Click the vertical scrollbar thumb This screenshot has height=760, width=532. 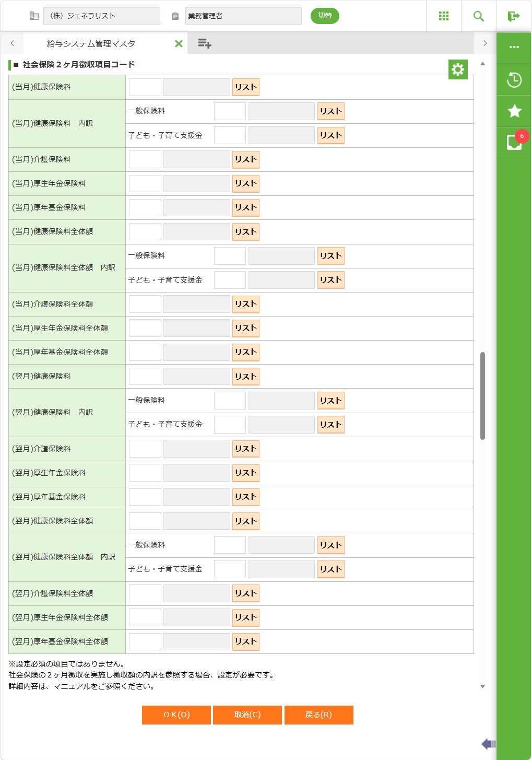tap(482, 396)
